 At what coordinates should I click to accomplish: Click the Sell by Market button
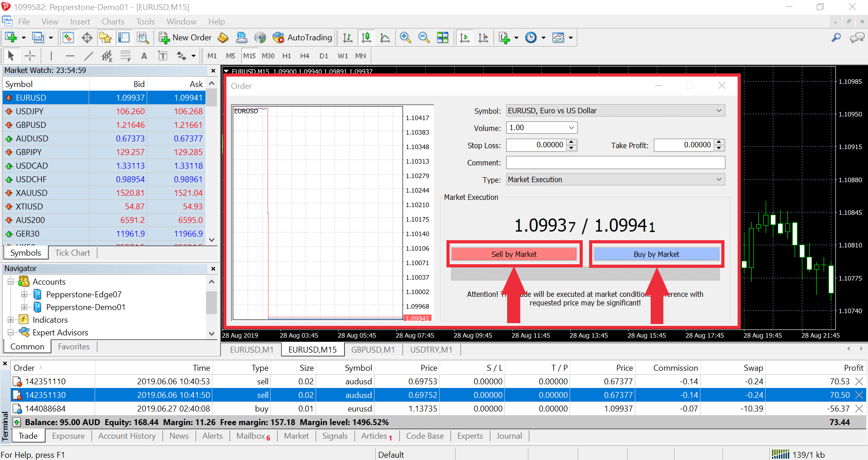(x=514, y=254)
